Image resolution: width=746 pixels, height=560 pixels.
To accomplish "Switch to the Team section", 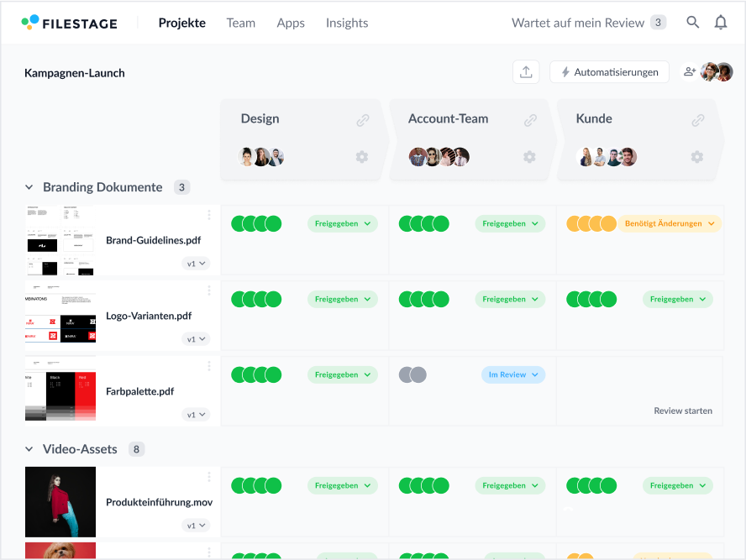I will (241, 23).
